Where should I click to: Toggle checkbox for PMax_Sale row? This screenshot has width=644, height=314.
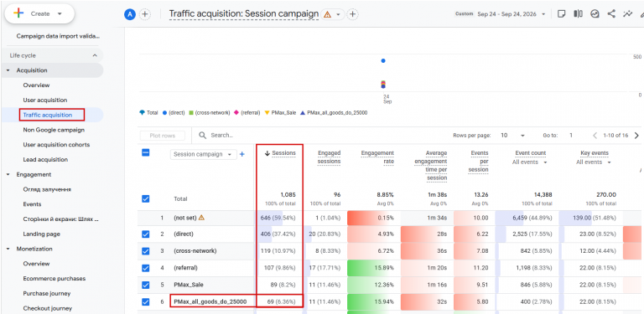145,285
